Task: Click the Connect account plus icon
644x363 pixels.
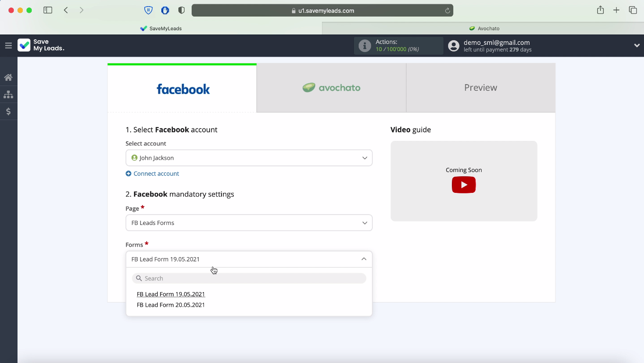Action: tap(128, 173)
